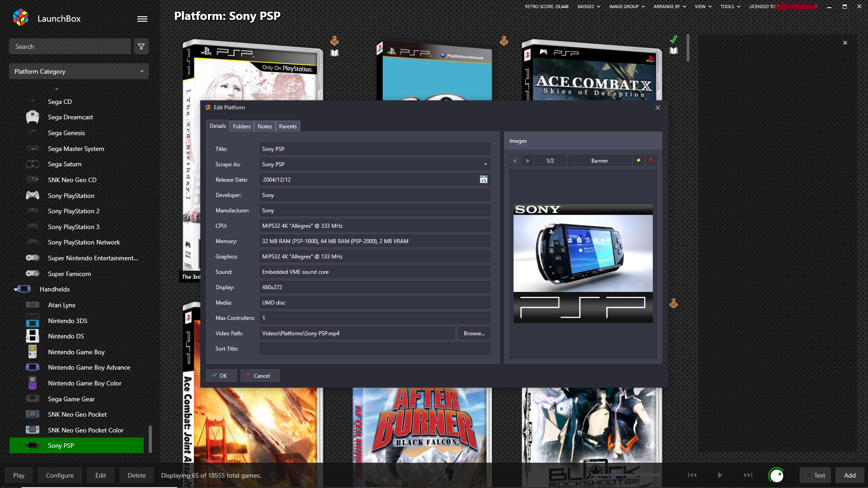Close the right details side panel
The height and width of the screenshot is (488, 868).
pos(845,43)
